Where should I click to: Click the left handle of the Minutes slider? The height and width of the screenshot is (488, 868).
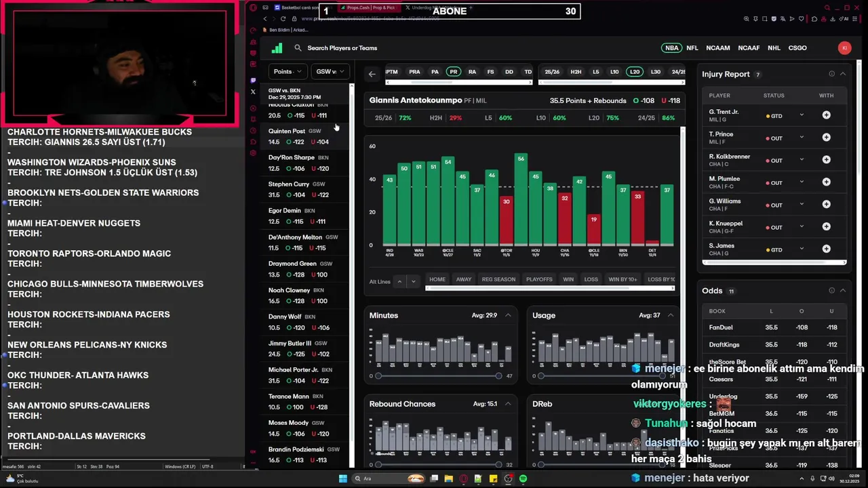pyautogui.click(x=378, y=375)
